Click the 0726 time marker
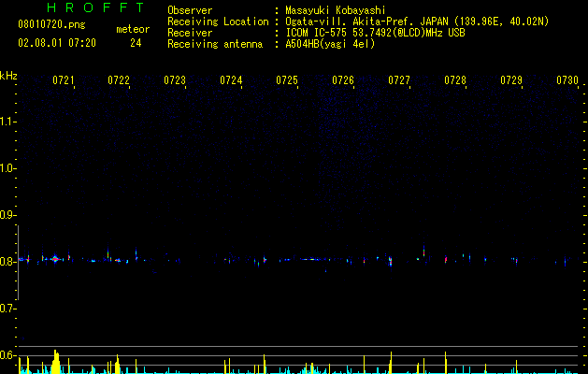The width and height of the screenshot is (588, 374). pyautogui.click(x=343, y=80)
